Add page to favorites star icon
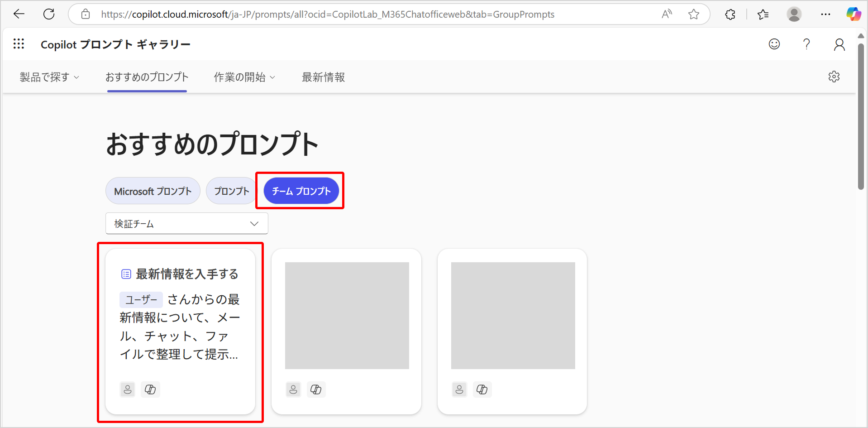Image resolution: width=868 pixels, height=428 pixels. click(x=694, y=14)
